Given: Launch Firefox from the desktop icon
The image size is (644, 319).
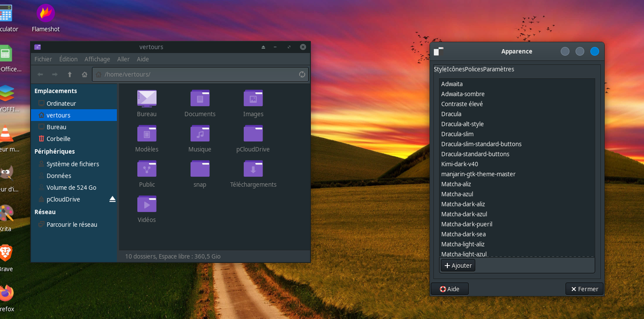Looking at the screenshot, I should pyautogui.click(x=6, y=293).
